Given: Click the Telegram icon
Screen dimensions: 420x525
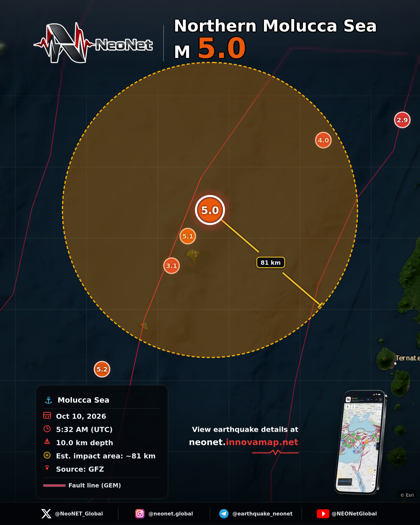Looking at the screenshot, I should tap(224, 514).
